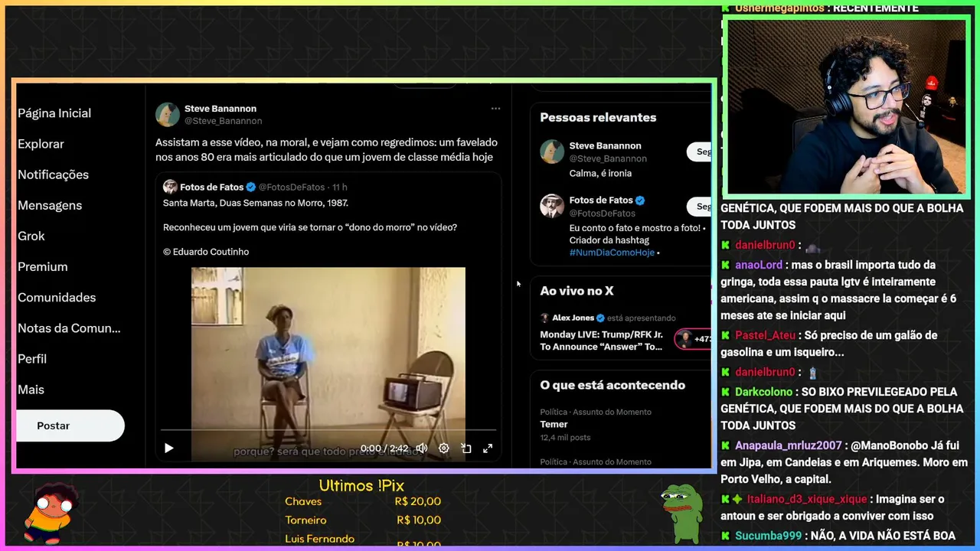Open the #NumDiaComoHoje hashtag link
980x551 pixels.
tap(612, 253)
